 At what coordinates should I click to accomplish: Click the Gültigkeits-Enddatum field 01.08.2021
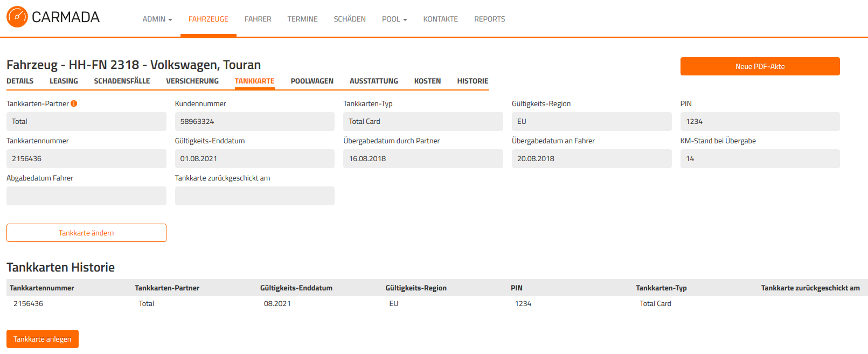pos(255,158)
